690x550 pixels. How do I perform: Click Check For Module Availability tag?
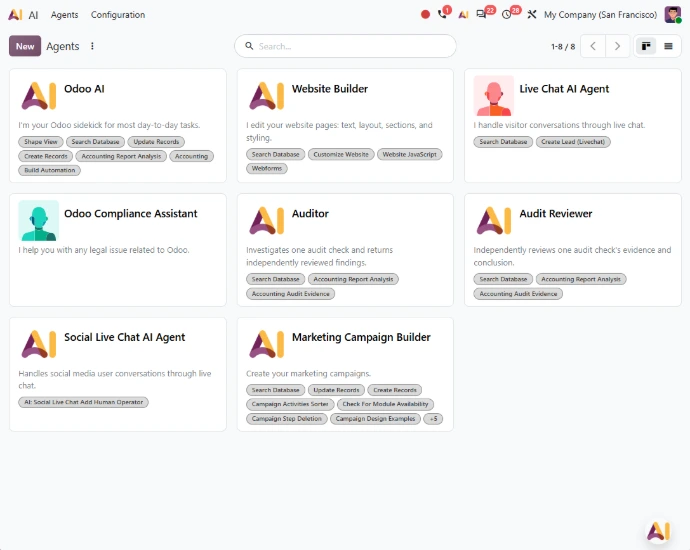coord(385,404)
